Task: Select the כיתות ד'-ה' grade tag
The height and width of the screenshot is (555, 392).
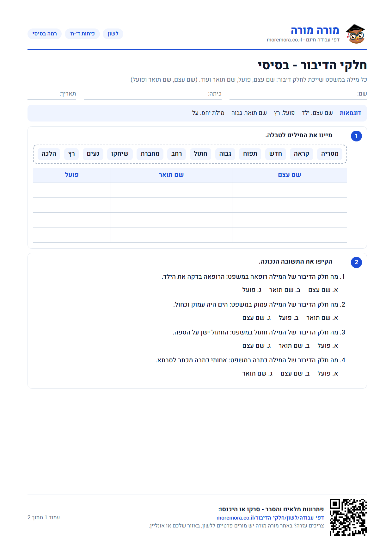Action: [82, 34]
